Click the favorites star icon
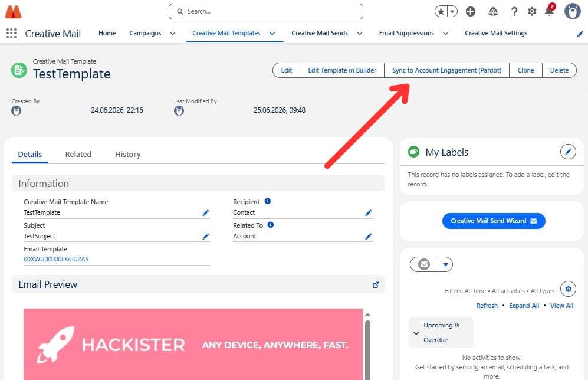The height and width of the screenshot is (380, 588). pos(441,12)
